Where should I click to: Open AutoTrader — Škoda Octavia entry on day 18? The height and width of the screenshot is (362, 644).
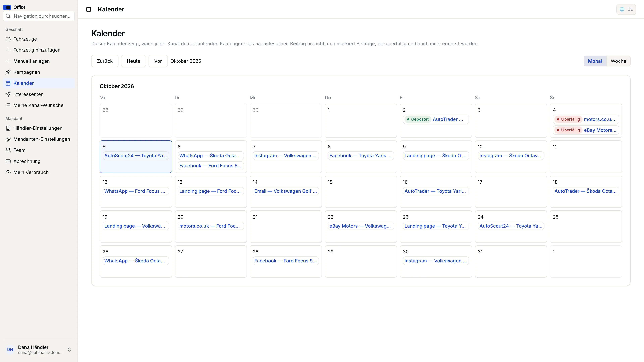[x=586, y=191]
